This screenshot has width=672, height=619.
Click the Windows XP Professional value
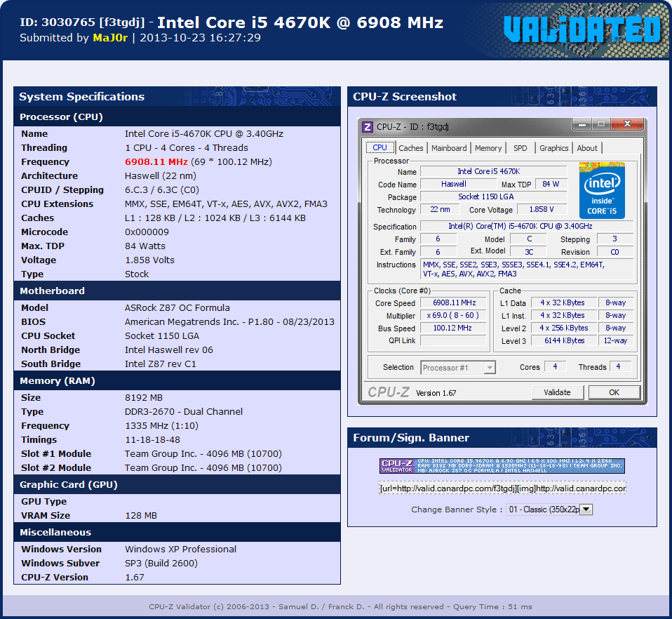coord(180,549)
